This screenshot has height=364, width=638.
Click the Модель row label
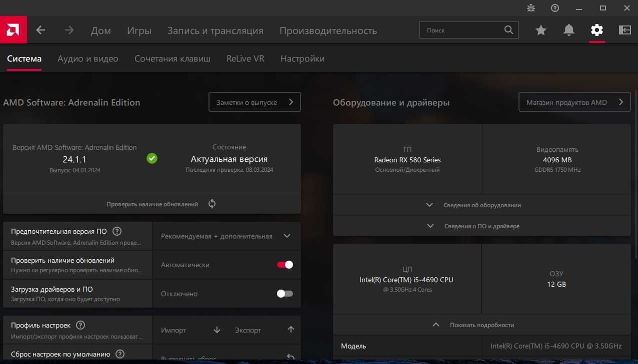[353, 346]
